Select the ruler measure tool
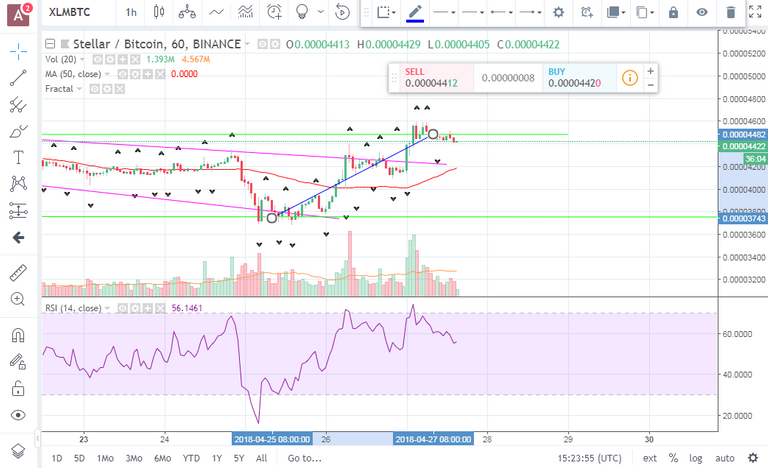The image size is (768, 468). [18, 273]
